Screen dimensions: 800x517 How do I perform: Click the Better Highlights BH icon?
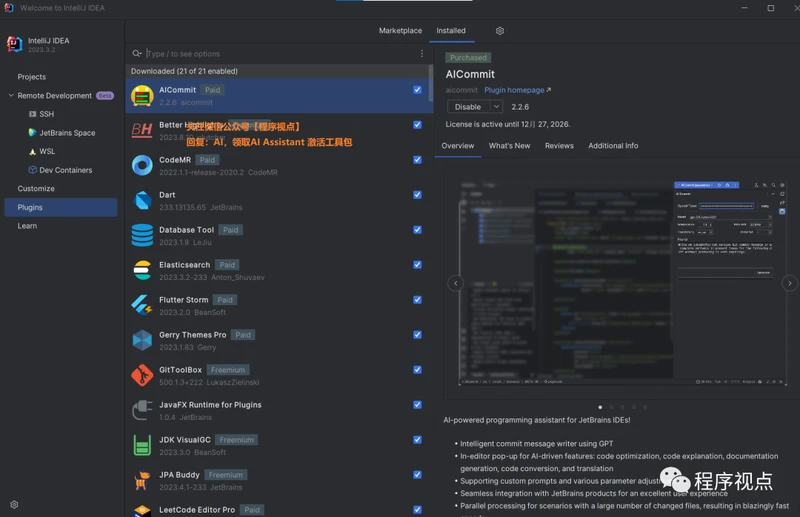(x=142, y=131)
